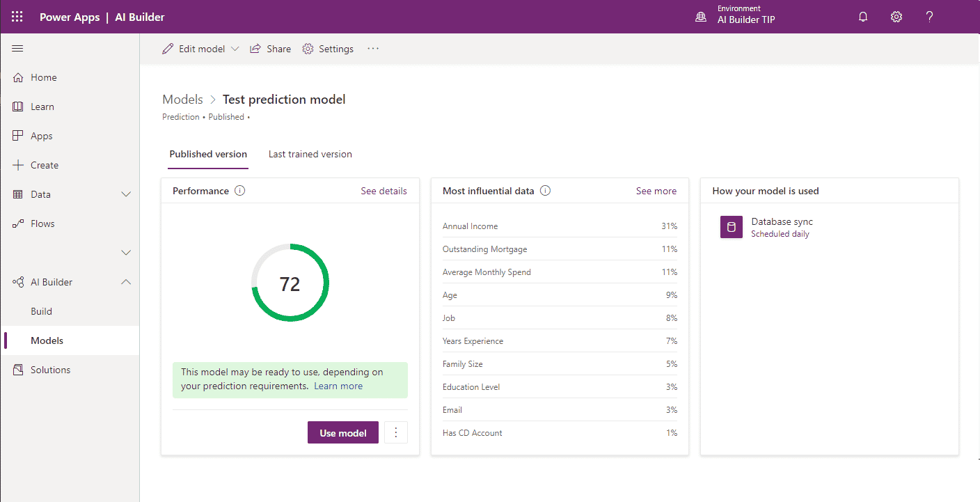Click the Solutions icon in sidebar
980x502 pixels.
18,370
